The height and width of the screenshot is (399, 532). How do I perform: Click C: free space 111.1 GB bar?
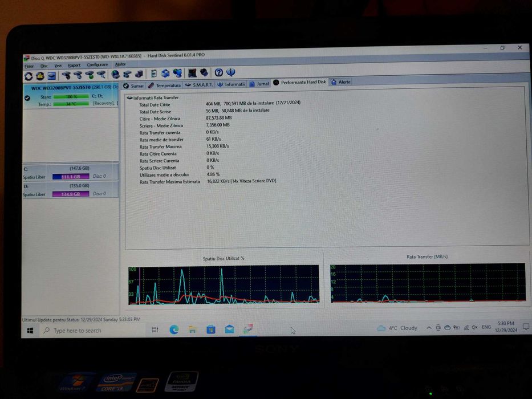[71, 177]
